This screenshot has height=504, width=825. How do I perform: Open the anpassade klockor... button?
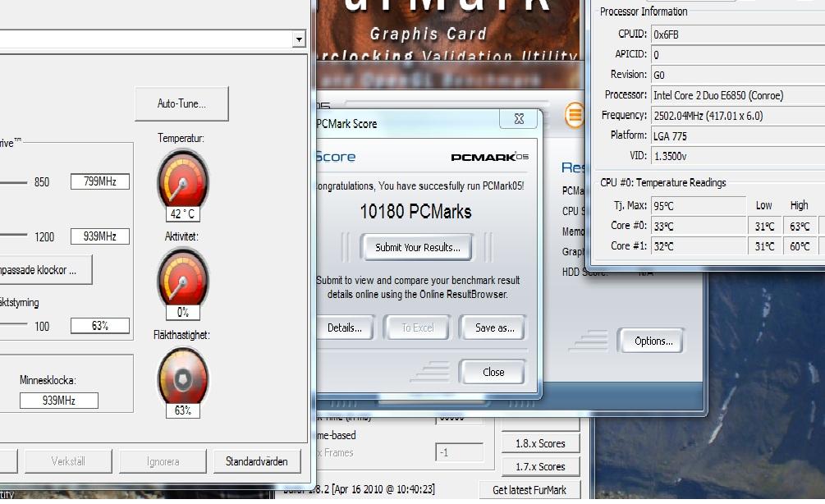(x=44, y=270)
